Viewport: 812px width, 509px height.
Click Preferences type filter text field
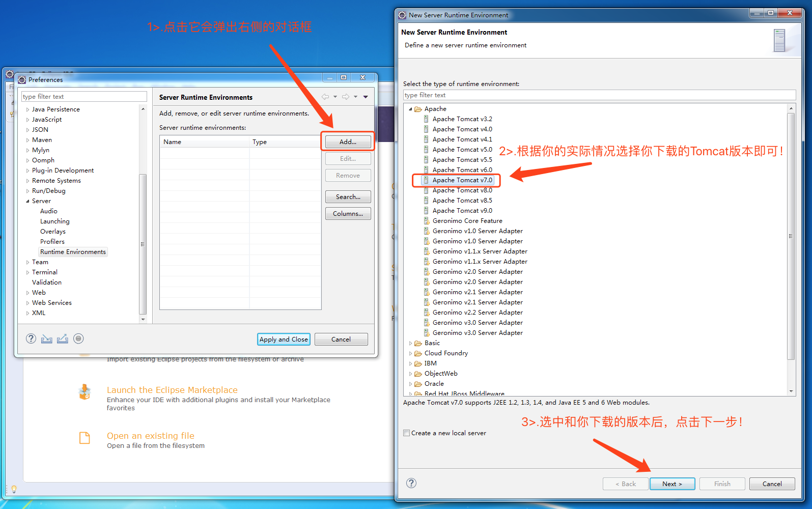(x=84, y=97)
